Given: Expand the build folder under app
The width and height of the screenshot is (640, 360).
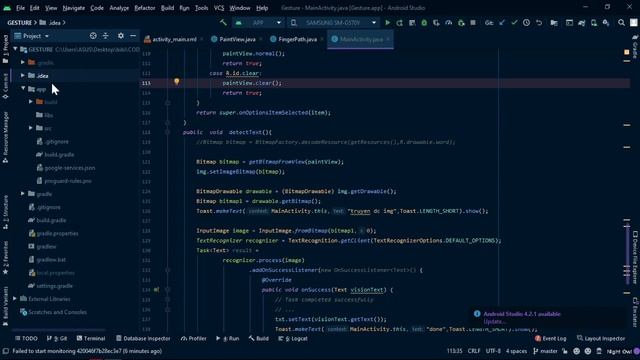Looking at the screenshot, I should (31, 102).
